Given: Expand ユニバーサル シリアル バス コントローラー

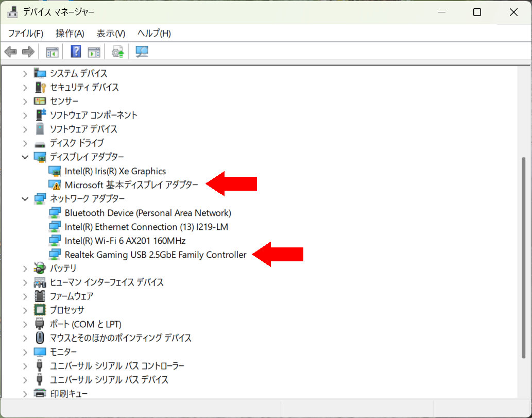Looking at the screenshot, I should pyautogui.click(x=25, y=365).
